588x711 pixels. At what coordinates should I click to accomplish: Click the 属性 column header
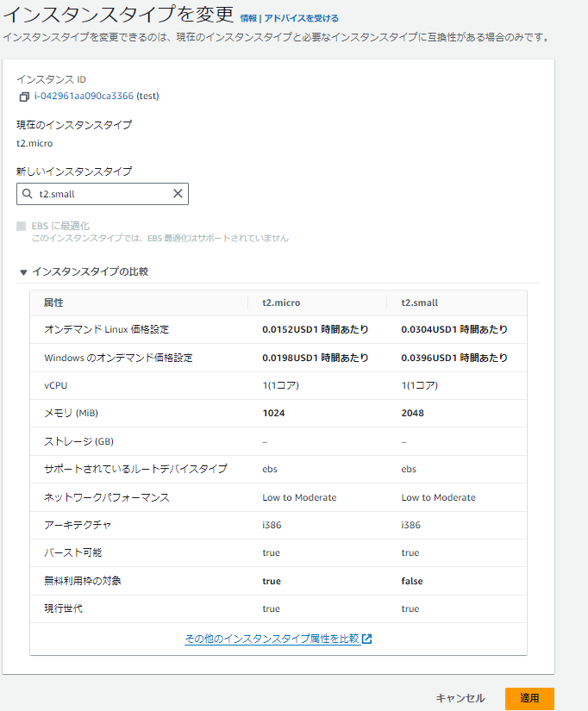pos(53,302)
